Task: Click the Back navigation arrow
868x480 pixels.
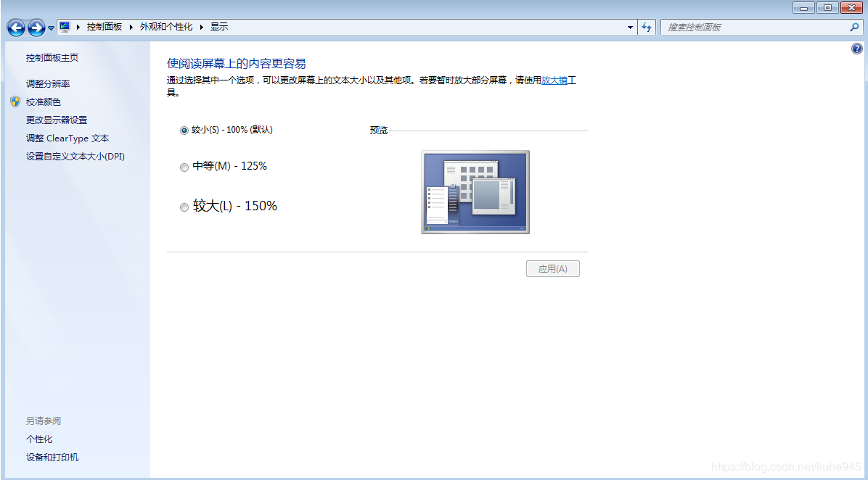Action: (x=16, y=27)
